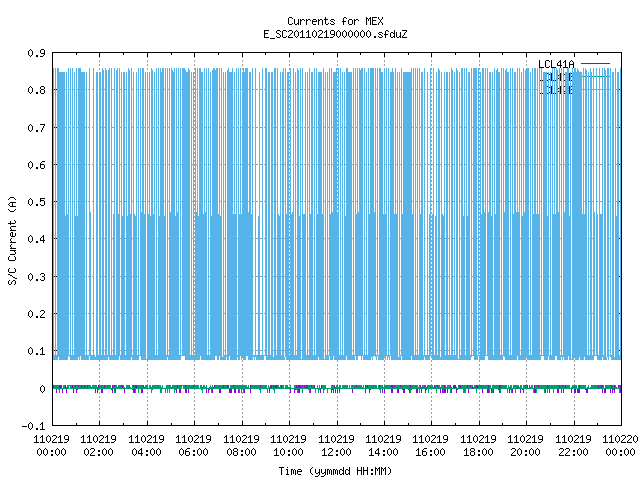The image size is (640, 480).
Task: Click the '0' y-axis tick label
Action: click(x=42, y=389)
